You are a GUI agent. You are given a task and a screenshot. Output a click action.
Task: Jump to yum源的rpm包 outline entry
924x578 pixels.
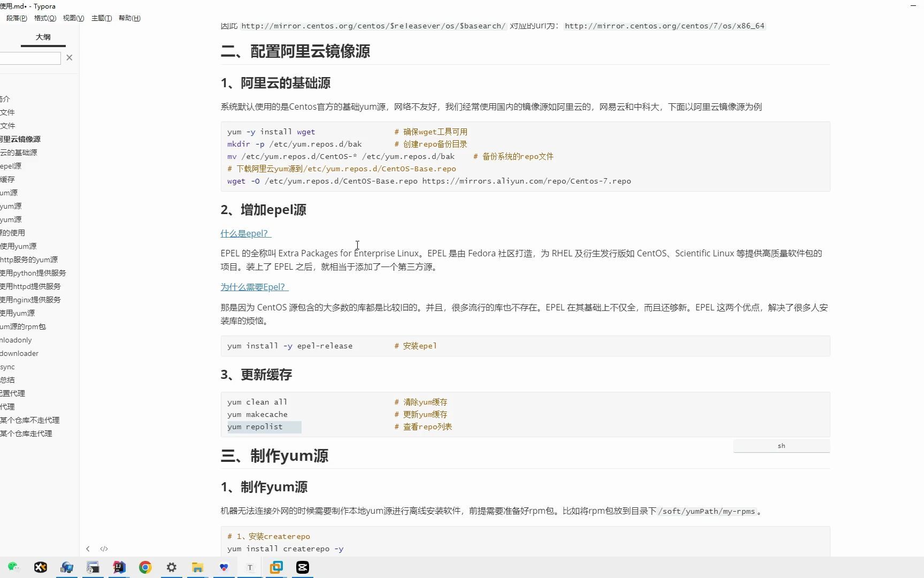pos(23,326)
